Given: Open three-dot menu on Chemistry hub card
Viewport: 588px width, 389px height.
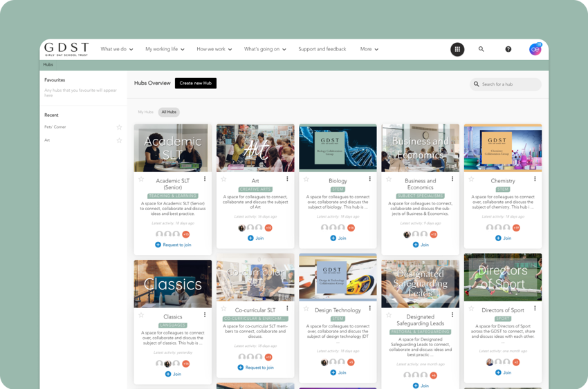Looking at the screenshot, I should [535, 179].
